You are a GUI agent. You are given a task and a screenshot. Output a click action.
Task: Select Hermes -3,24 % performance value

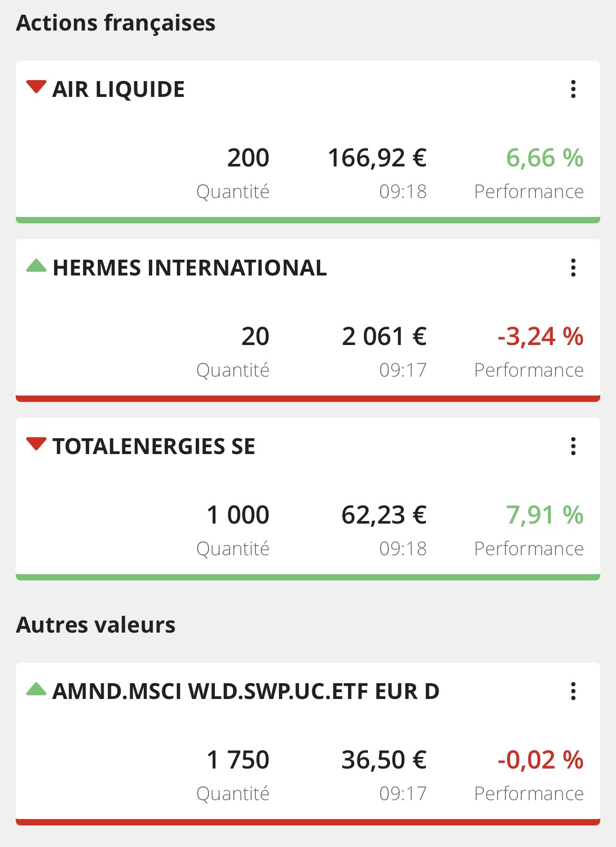pyautogui.click(x=540, y=337)
